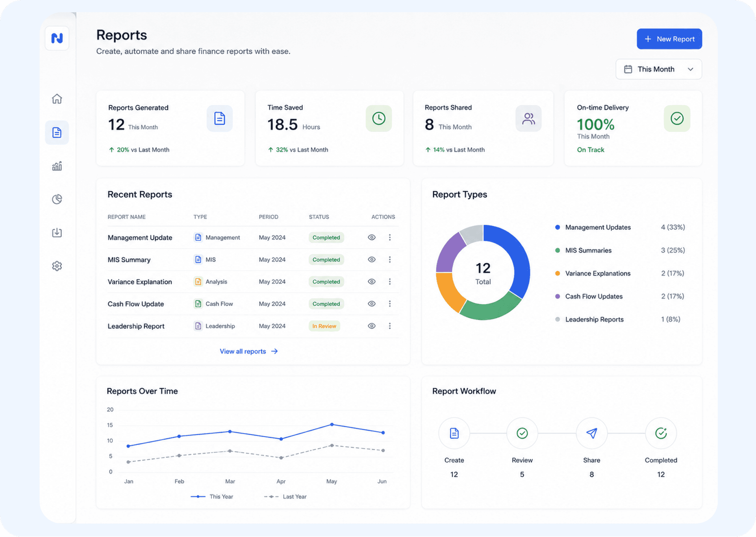Click the app logo in sidebar

57,38
